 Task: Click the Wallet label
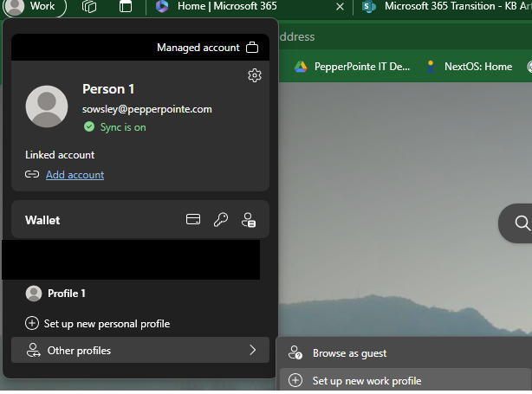coord(42,220)
